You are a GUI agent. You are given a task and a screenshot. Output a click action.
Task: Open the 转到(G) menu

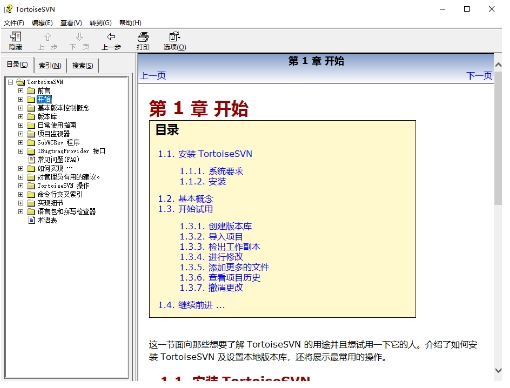point(100,23)
